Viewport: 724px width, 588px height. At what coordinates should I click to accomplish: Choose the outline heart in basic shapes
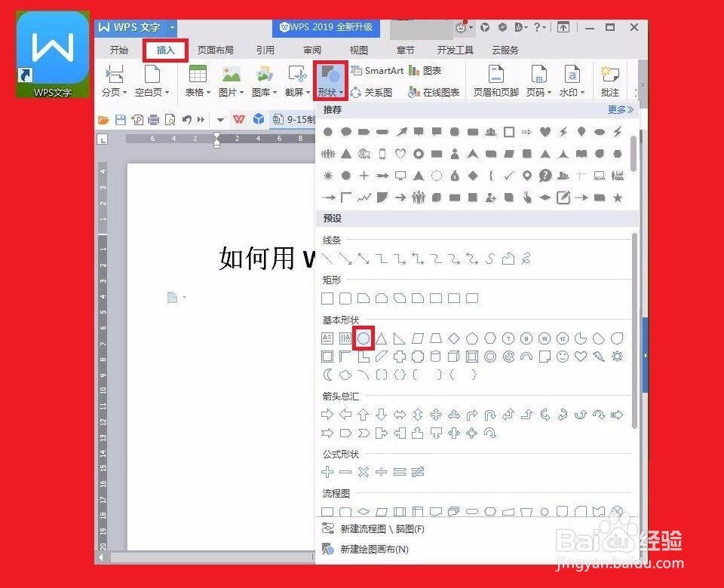click(581, 357)
